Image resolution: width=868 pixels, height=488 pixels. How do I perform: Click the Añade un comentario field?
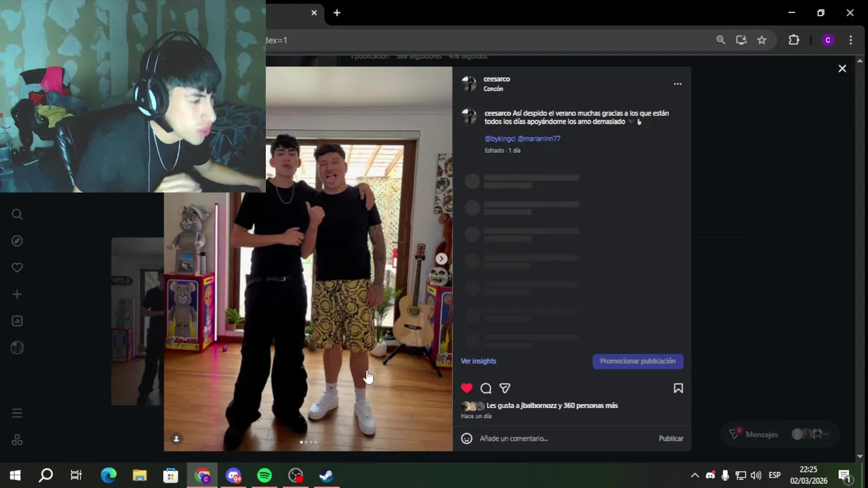(x=566, y=439)
